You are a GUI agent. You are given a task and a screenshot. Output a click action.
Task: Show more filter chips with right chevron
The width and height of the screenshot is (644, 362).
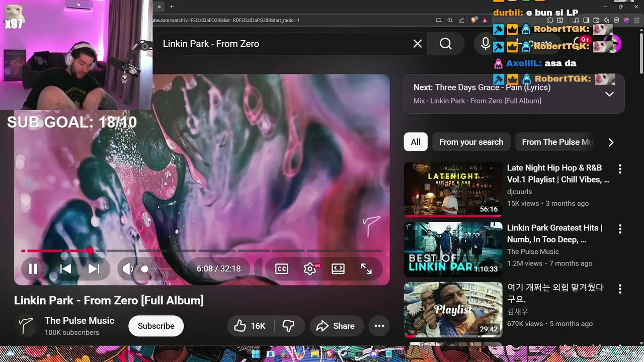(x=611, y=142)
